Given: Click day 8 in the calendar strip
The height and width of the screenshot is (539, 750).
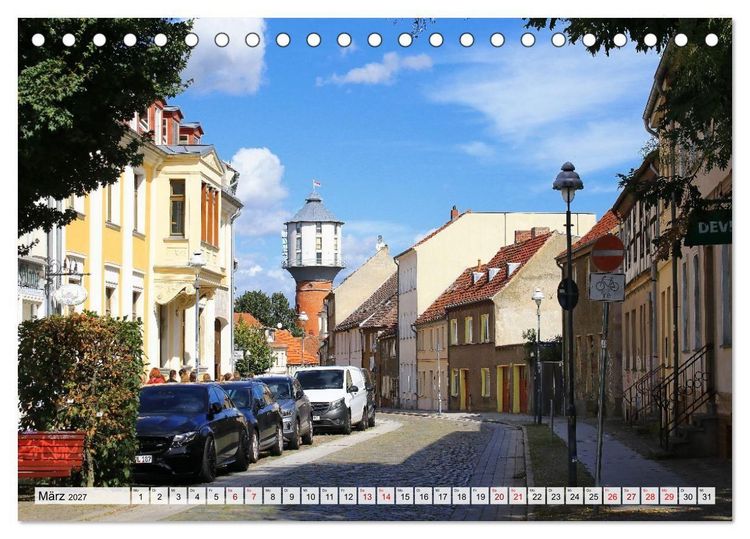Looking at the screenshot, I should pos(272,495).
